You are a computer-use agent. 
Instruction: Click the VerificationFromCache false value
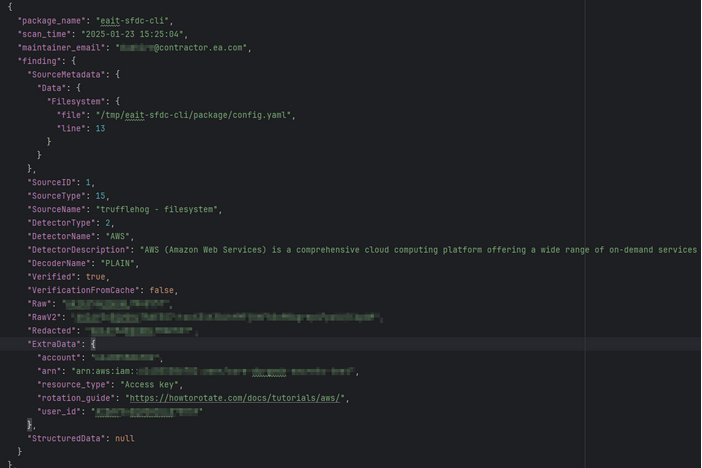tap(161, 290)
